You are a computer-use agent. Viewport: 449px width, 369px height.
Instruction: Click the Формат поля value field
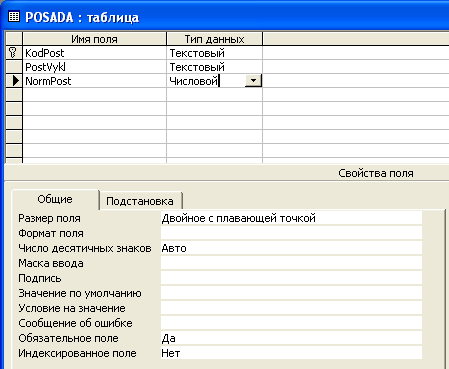click(291, 233)
